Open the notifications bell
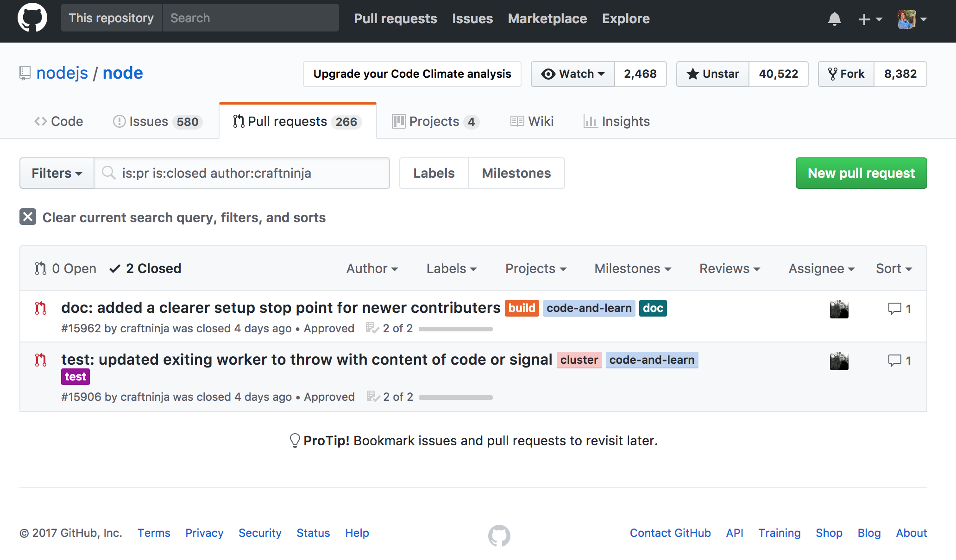956x560 pixels. pyautogui.click(x=834, y=19)
